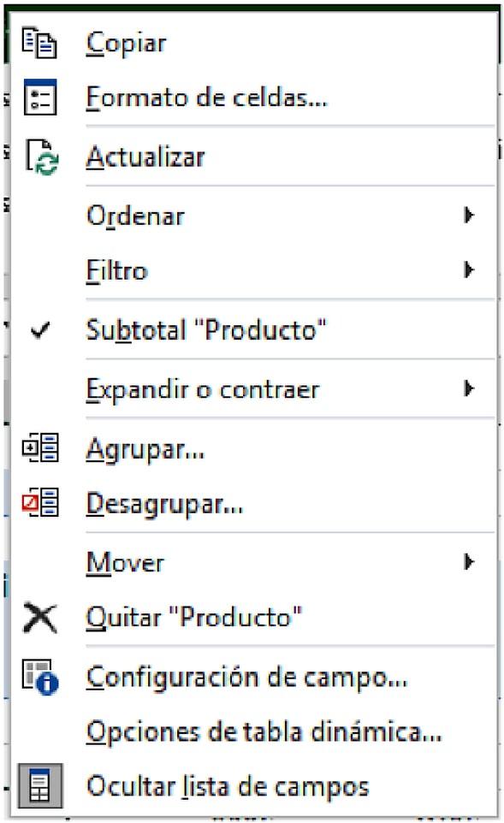Click the Agrupar group icon
504x823 pixels.
(x=40, y=447)
